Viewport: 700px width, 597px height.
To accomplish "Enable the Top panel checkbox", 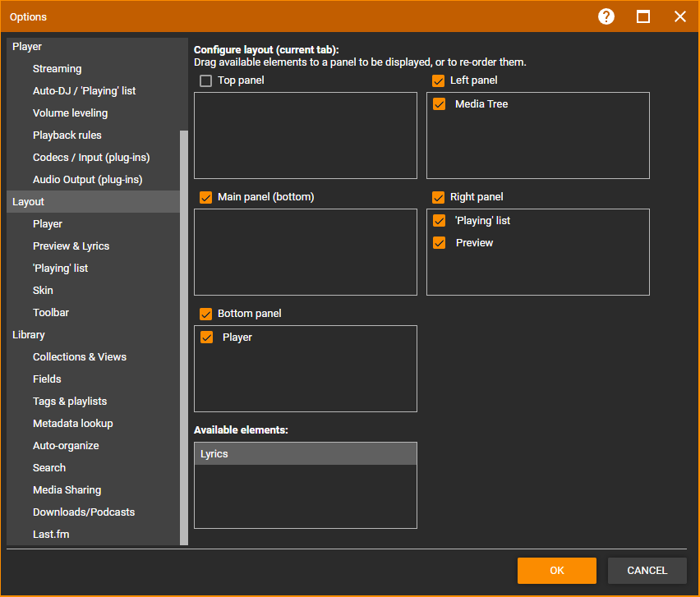I will [x=205, y=80].
